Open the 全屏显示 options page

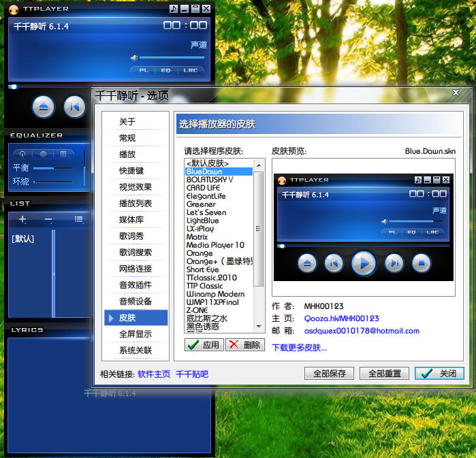point(136,334)
